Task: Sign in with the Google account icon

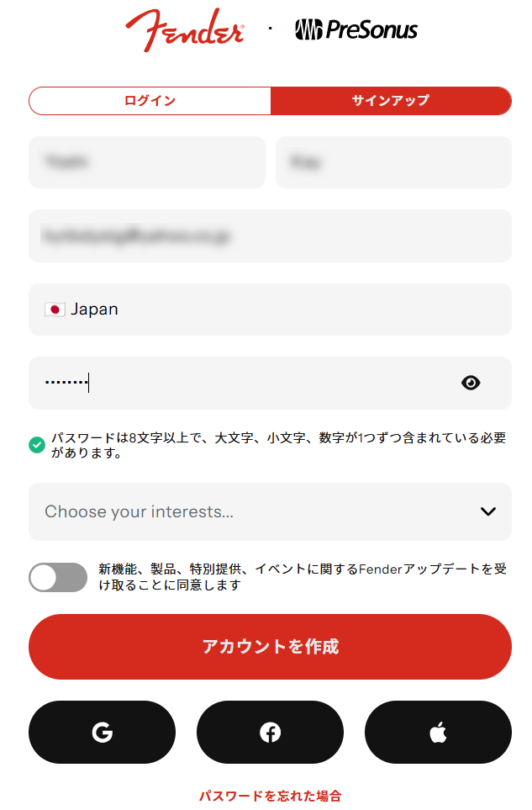Action: pos(102,732)
